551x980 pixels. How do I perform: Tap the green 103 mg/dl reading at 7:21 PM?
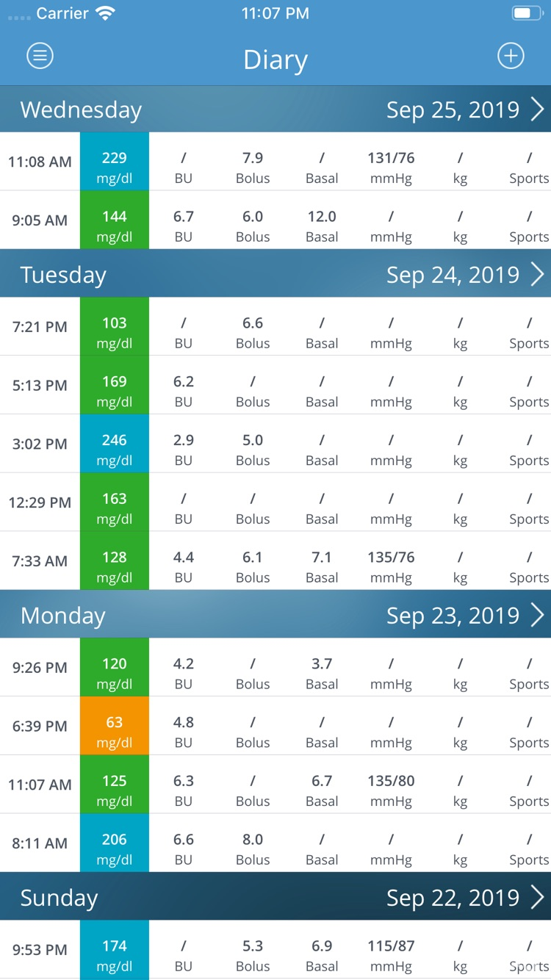coord(115,327)
